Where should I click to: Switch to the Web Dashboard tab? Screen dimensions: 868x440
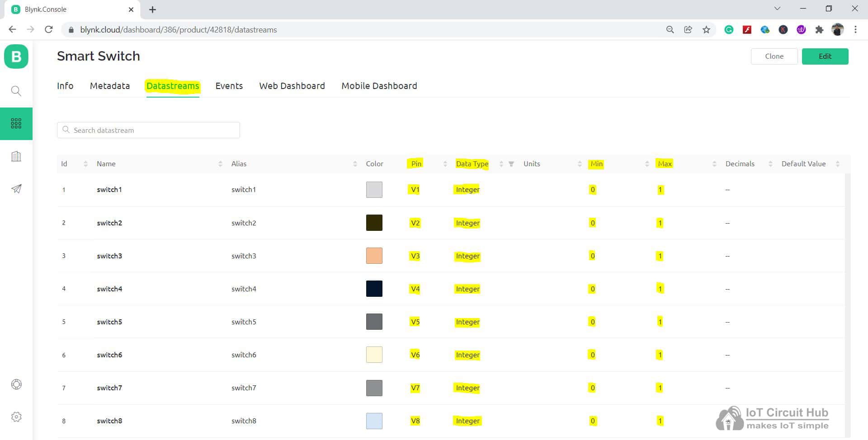[292, 86]
